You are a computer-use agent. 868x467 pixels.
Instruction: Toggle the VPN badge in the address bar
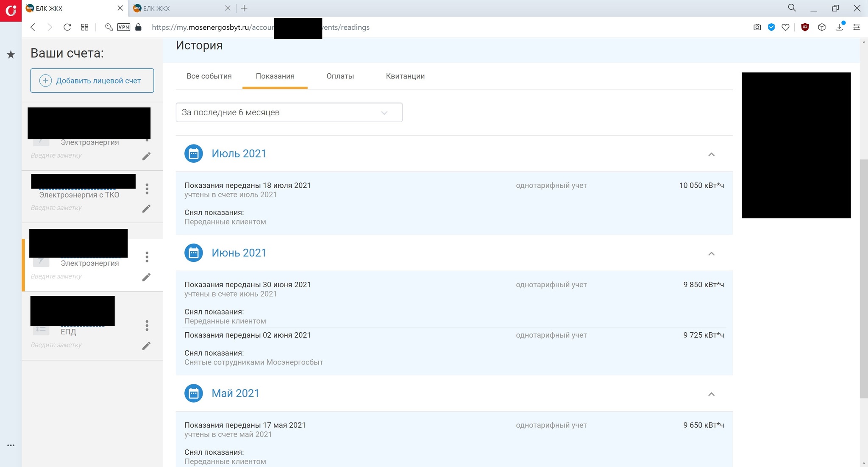coord(124,27)
